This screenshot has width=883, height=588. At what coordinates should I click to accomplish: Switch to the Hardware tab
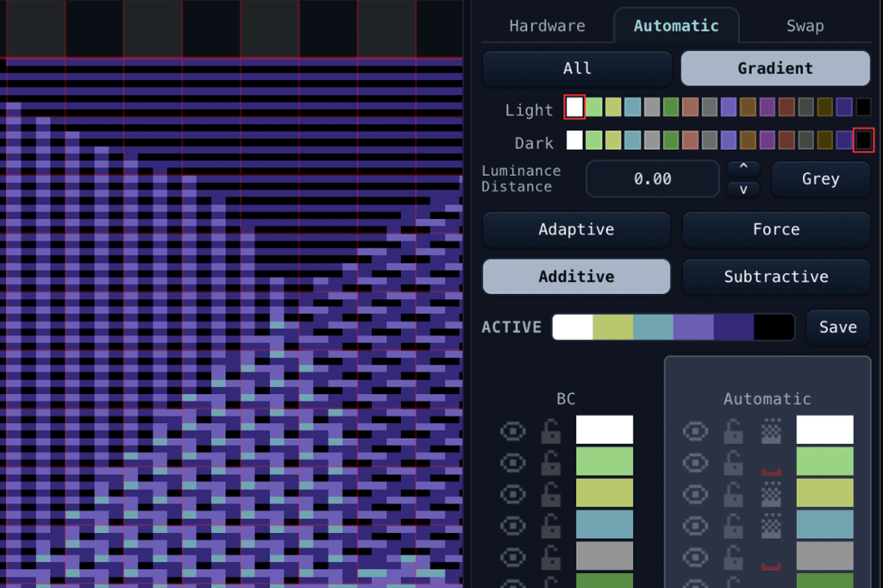tap(547, 26)
